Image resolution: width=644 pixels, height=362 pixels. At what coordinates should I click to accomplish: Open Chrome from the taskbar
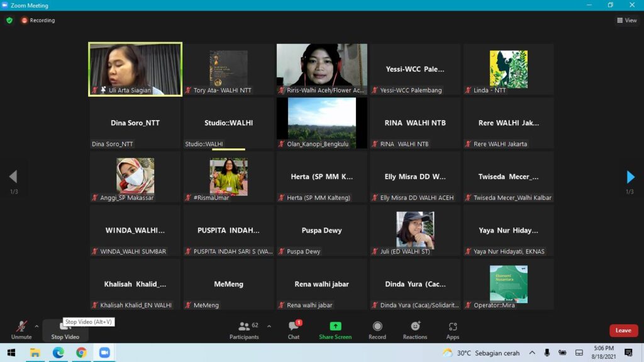tap(81, 353)
